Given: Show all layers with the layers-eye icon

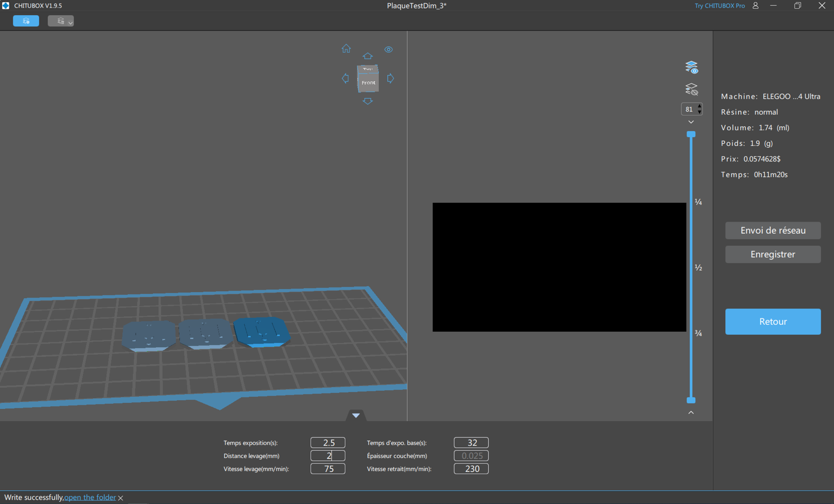Looking at the screenshot, I should coord(691,67).
